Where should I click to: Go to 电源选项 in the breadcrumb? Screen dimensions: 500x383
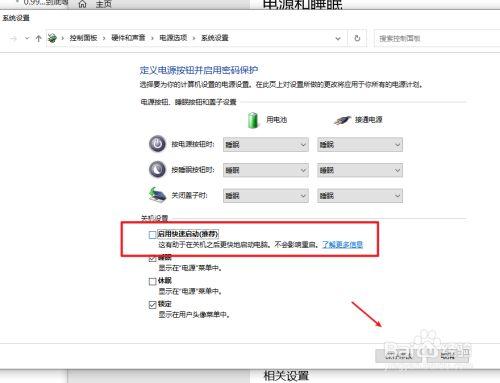click(x=173, y=38)
